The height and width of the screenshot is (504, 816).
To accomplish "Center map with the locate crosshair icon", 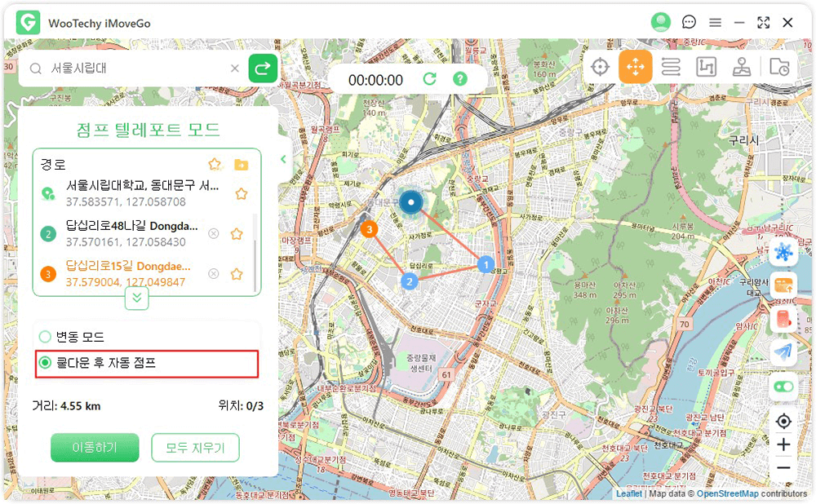I will [x=783, y=421].
